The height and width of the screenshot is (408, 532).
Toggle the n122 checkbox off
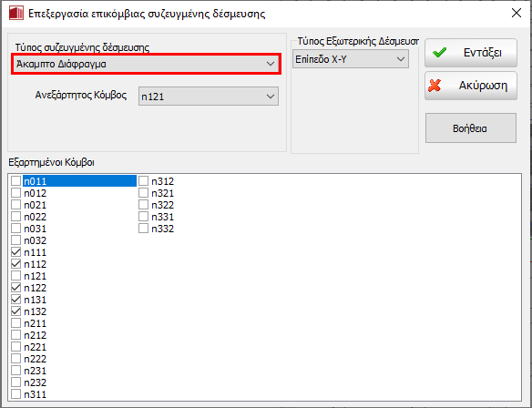(x=16, y=288)
